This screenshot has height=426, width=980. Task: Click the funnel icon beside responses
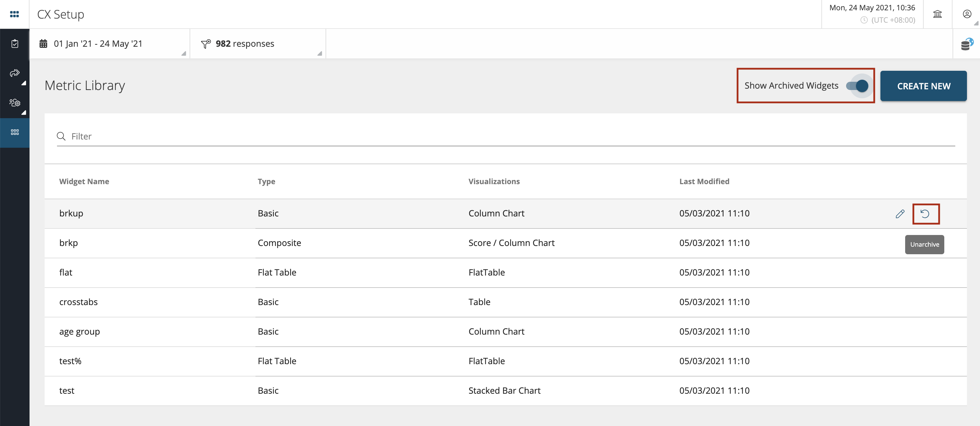point(206,44)
